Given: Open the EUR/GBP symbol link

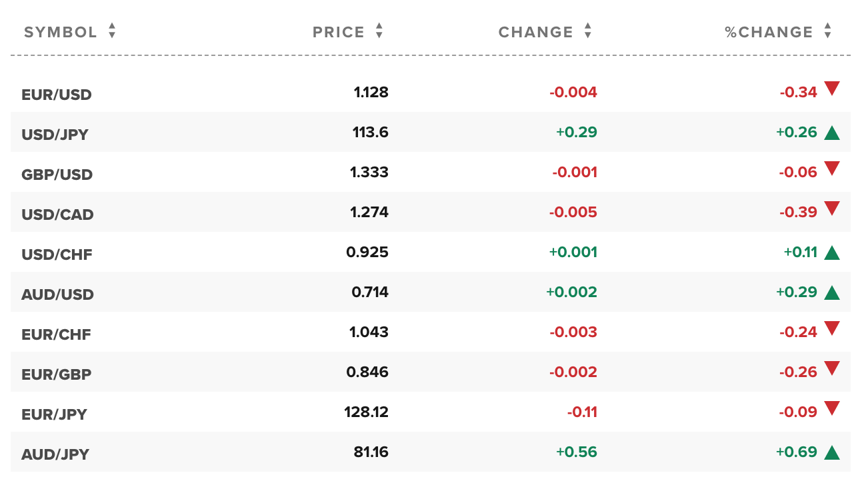Looking at the screenshot, I should (x=56, y=374).
